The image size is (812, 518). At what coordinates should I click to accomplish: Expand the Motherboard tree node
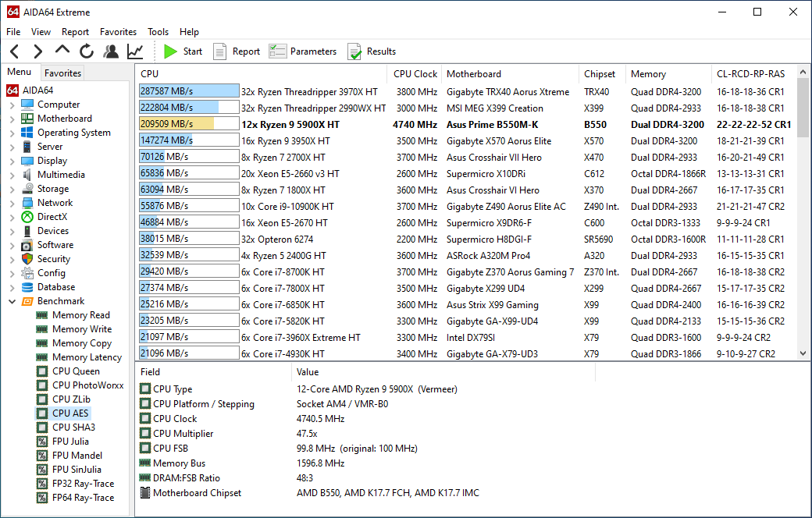(12, 119)
